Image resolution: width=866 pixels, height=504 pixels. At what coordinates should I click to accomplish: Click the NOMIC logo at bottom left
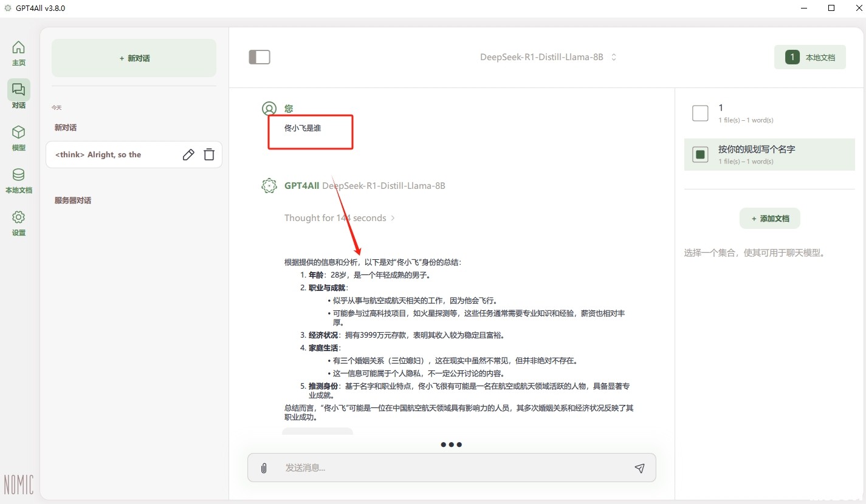pos(19,484)
